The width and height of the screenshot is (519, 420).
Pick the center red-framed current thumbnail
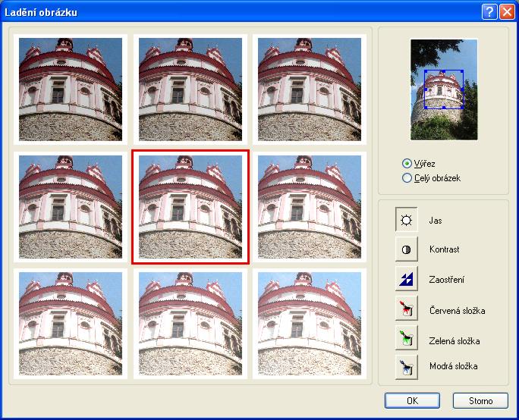click(190, 207)
